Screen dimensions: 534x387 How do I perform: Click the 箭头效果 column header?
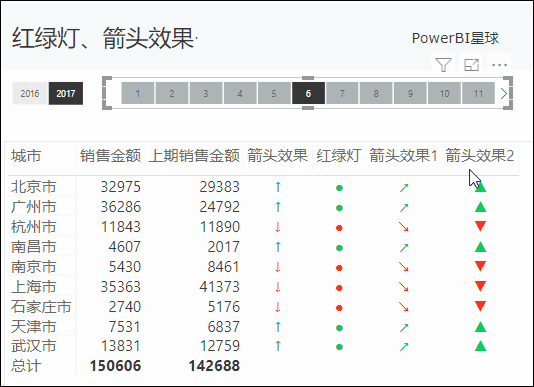(x=278, y=156)
